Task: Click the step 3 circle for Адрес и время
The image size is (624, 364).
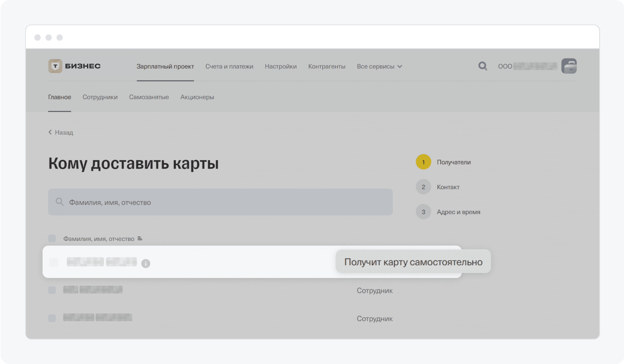Action: [x=423, y=212]
